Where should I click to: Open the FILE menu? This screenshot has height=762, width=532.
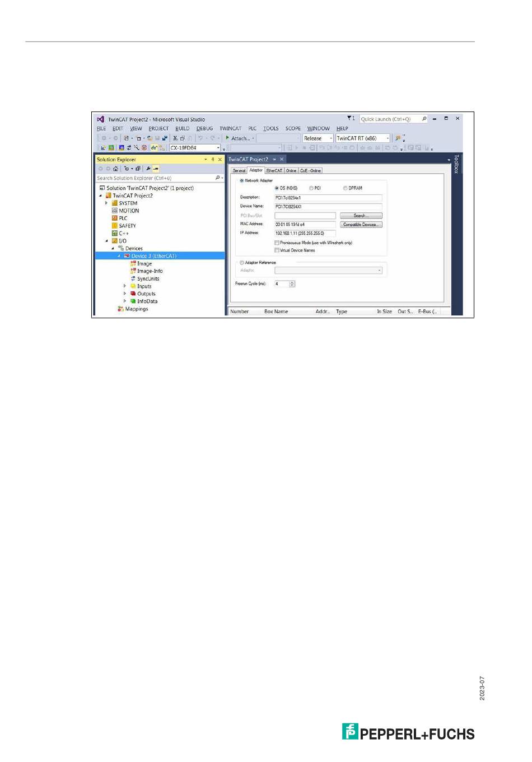101,129
